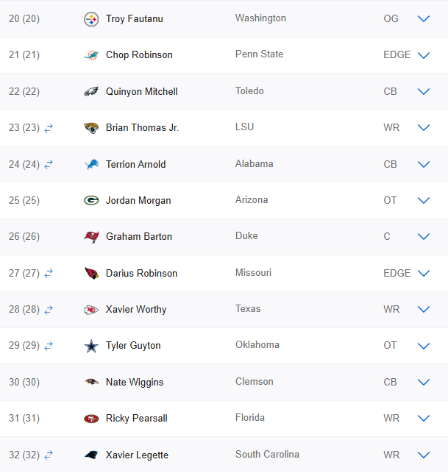Expand the Troy Fautanu row details
This screenshot has width=448, height=476.
pos(424,19)
